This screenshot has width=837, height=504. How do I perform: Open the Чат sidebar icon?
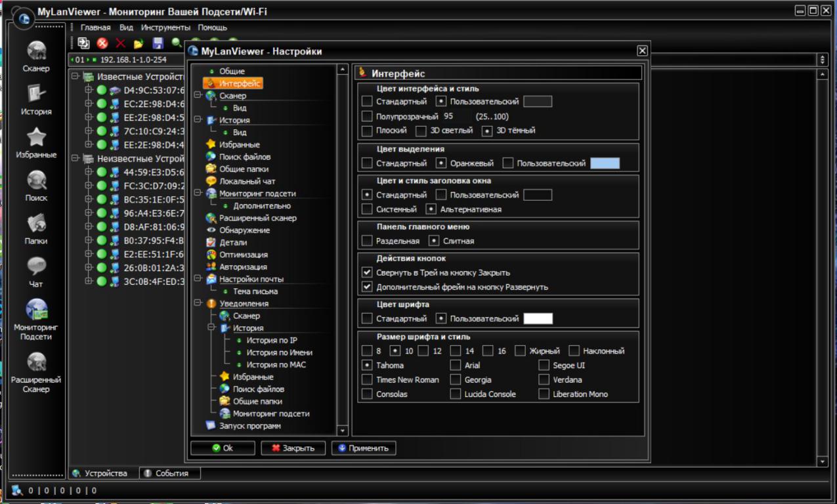(x=36, y=267)
